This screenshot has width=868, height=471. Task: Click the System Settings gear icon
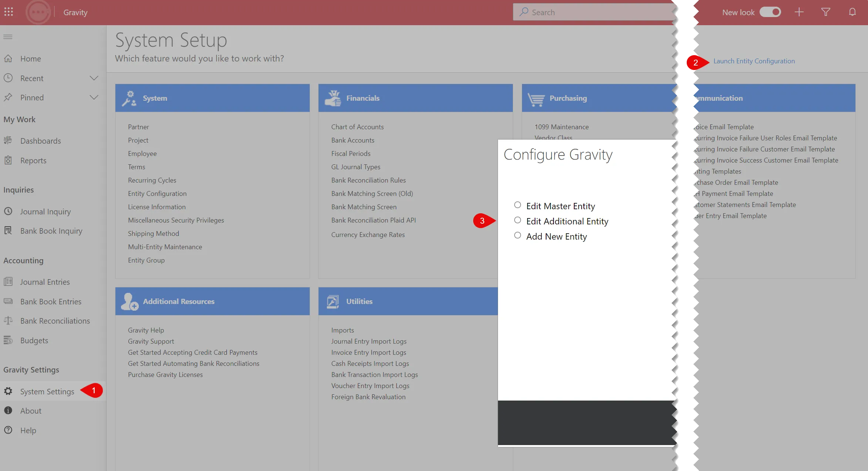pos(8,391)
